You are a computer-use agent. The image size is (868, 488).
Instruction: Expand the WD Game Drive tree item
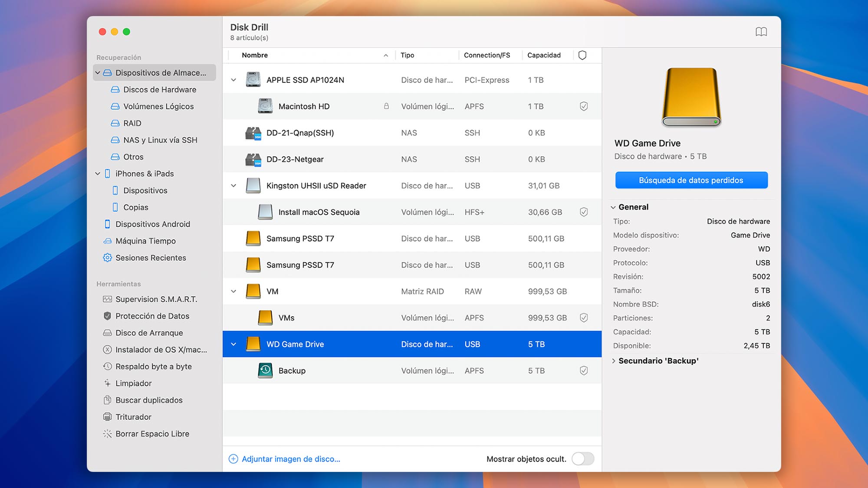click(x=233, y=344)
